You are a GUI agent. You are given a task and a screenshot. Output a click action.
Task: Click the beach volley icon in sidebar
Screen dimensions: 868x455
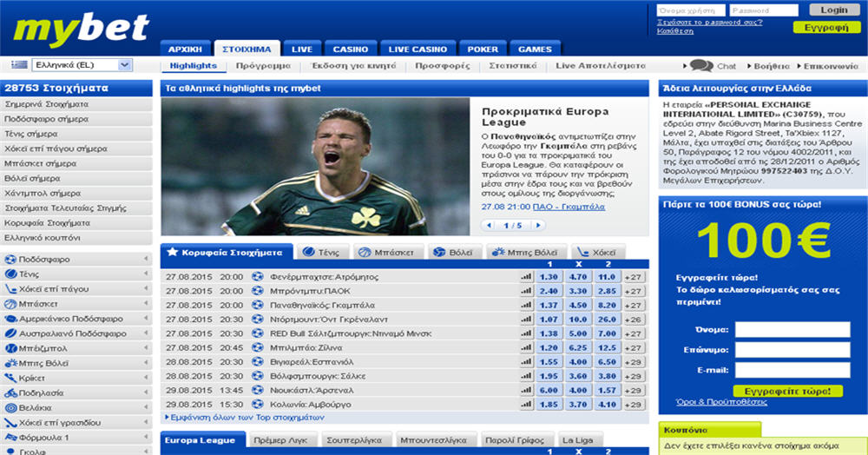10,363
